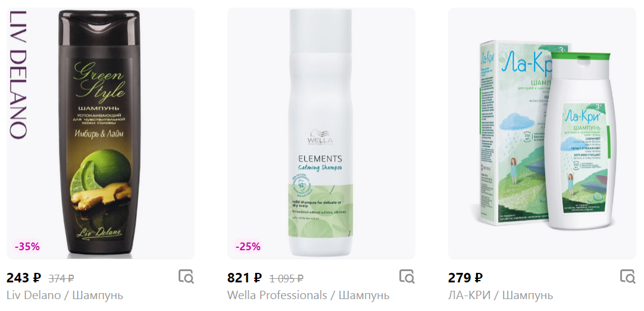Open the Wella Professionals / Шампунь product link
The height and width of the screenshot is (311, 644).
[308, 296]
